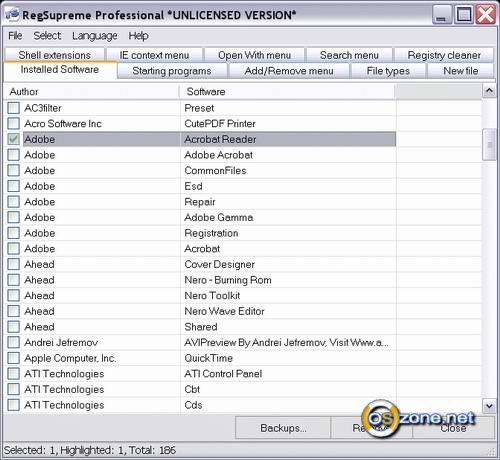Switch to Add/Remove menu tab
The height and width of the screenshot is (460, 500).
289,71
